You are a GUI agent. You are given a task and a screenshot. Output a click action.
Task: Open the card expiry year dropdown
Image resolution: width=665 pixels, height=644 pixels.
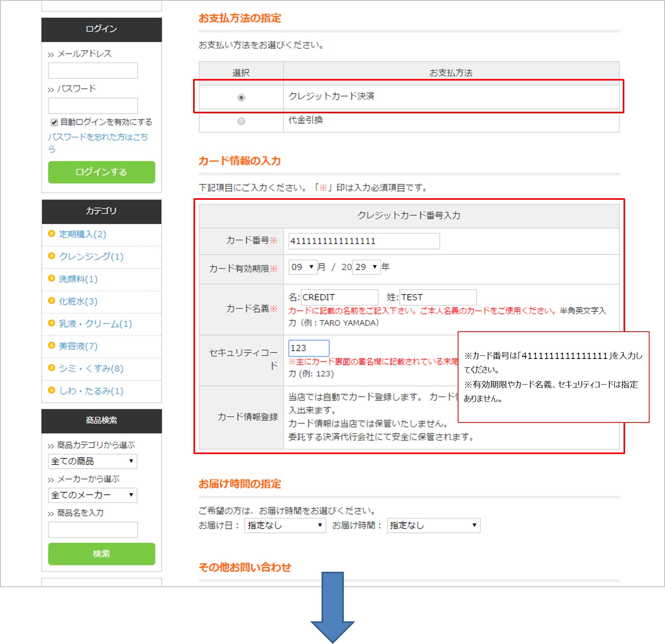point(366,267)
